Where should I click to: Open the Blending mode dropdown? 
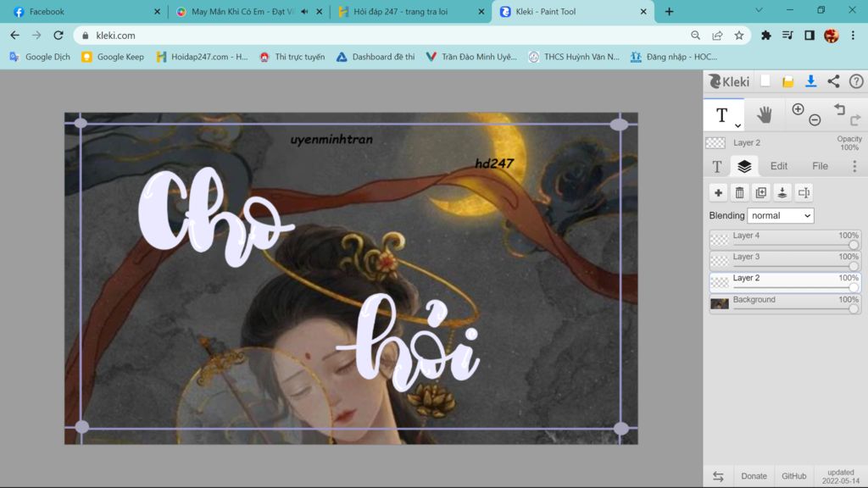781,216
